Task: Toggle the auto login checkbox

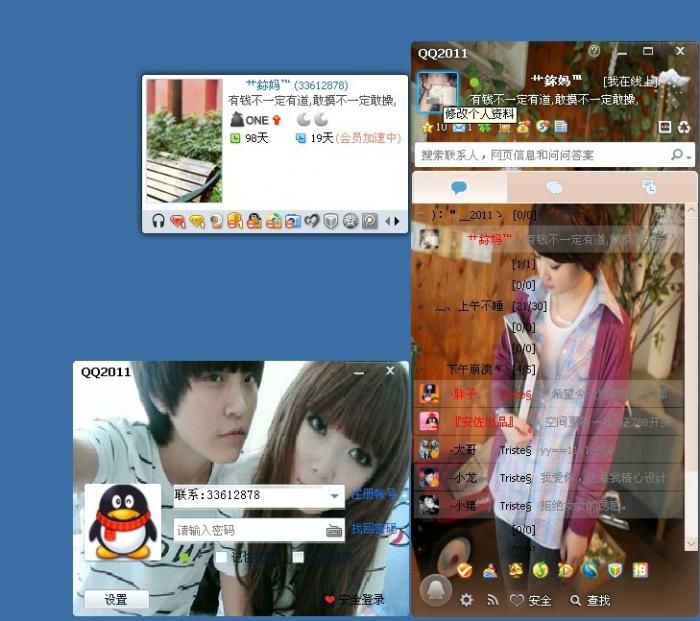Action: pyautogui.click(x=298, y=557)
